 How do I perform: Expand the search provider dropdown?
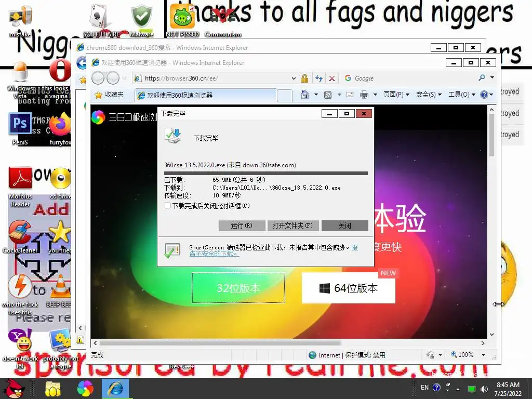point(493,78)
